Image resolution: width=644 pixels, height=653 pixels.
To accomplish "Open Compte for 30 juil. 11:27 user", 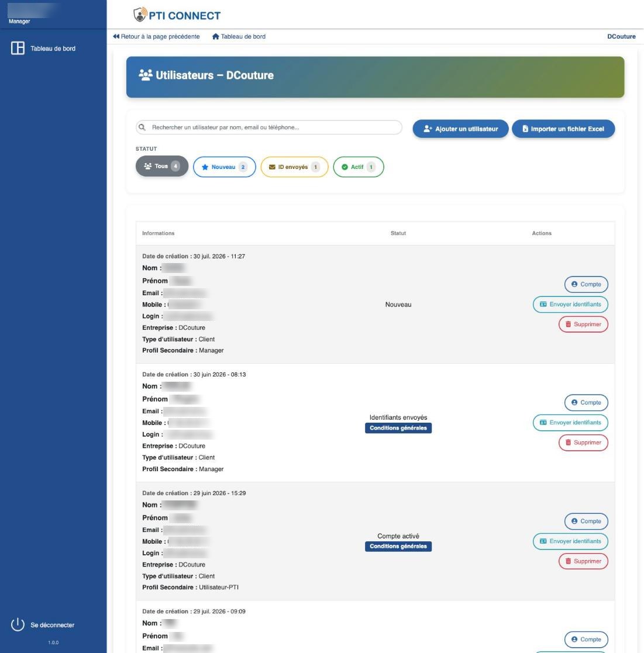I will [586, 285].
